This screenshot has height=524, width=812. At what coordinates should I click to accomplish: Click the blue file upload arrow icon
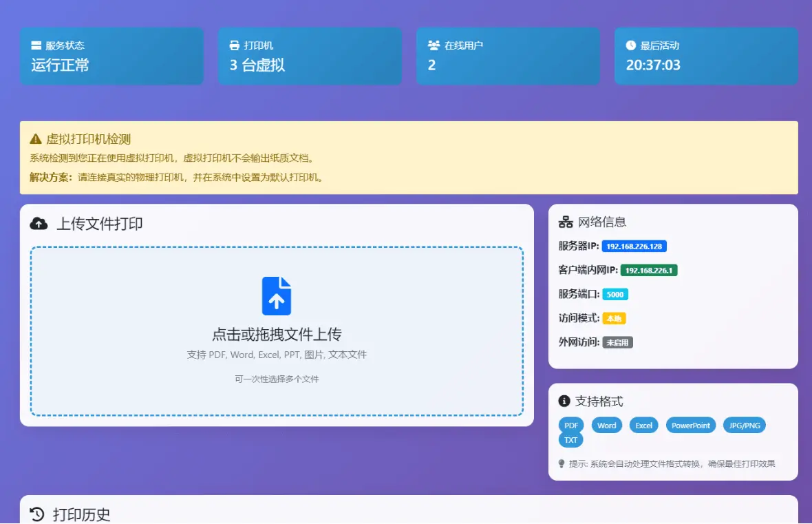pos(277,295)
